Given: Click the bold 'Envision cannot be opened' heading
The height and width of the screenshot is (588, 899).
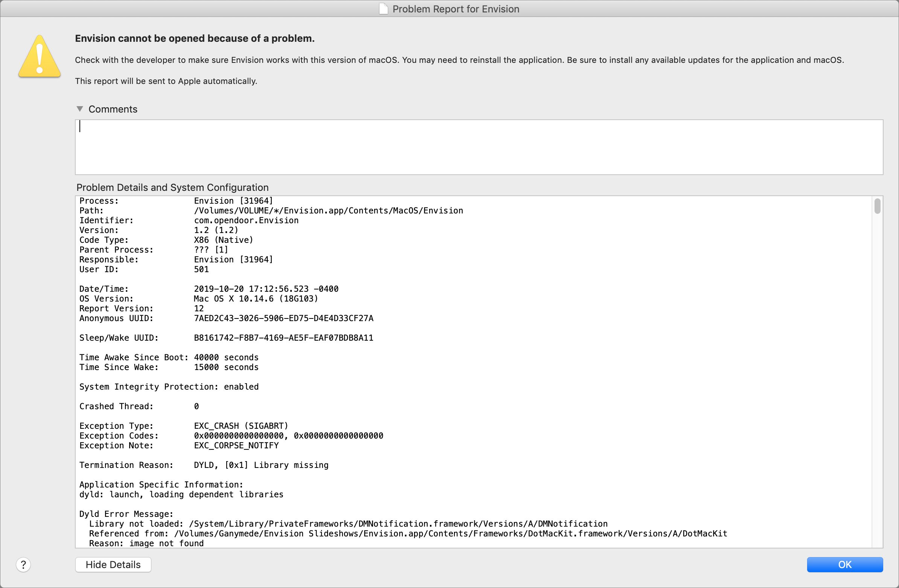Looking at the screenshot, I should point(195,38).
